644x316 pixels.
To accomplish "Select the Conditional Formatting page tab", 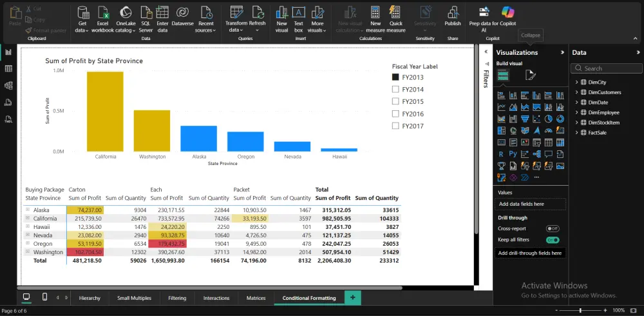I will [x=309, y=298].
